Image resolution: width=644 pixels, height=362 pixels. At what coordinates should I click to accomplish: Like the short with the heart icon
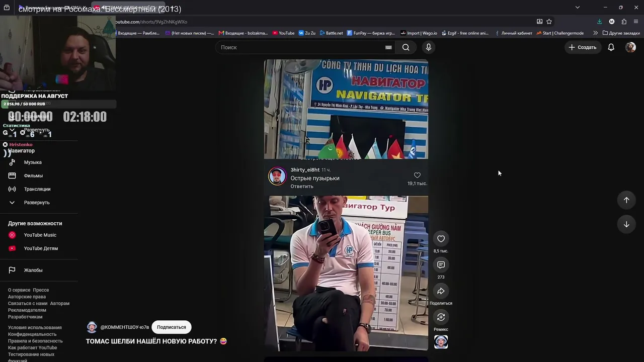(441, 239)
